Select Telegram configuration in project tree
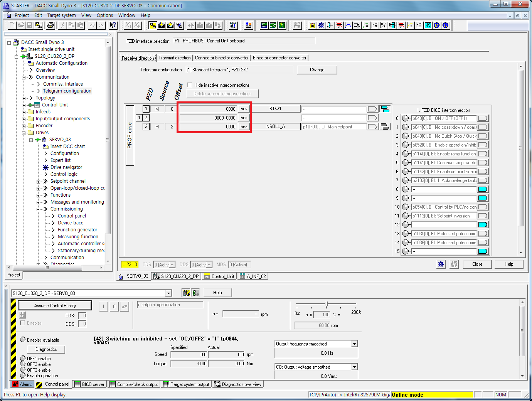Image resolution: width=532 pixels, height=401 pixels. point(67,91)
